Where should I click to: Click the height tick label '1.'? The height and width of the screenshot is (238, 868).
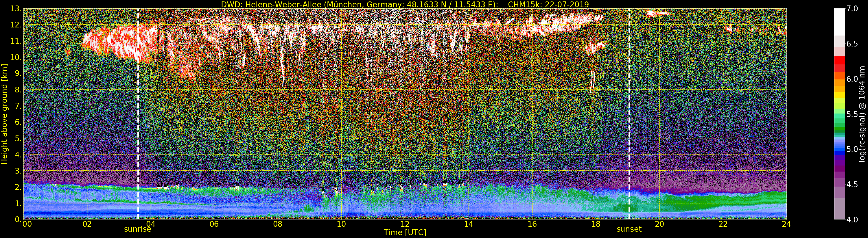click(18, 203)
